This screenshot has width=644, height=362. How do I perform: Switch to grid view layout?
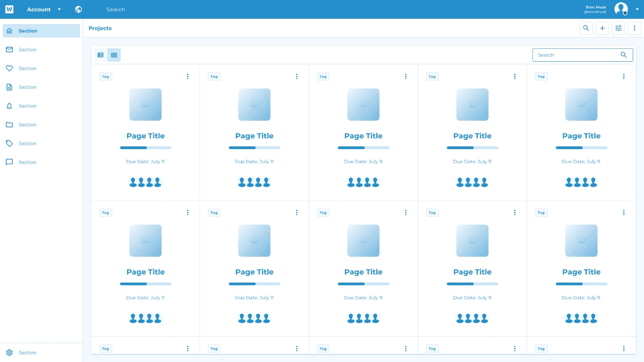pyautogui.click(x=114, y=55)
